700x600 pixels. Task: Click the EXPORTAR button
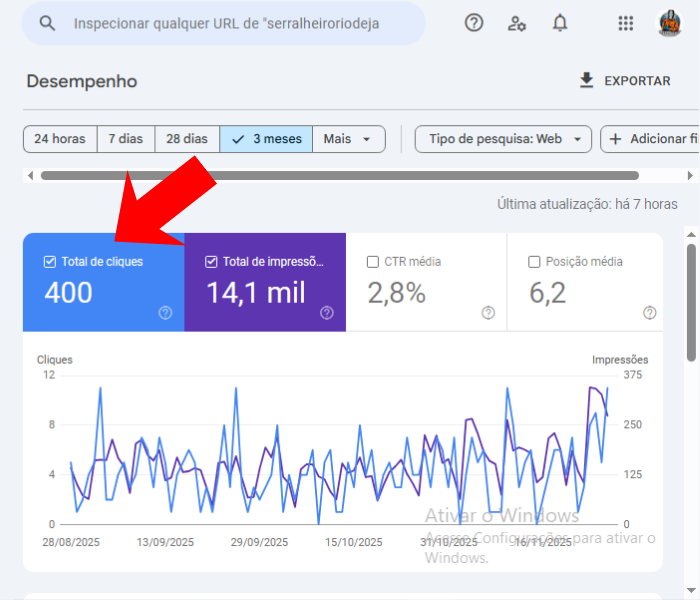[625, 81]
